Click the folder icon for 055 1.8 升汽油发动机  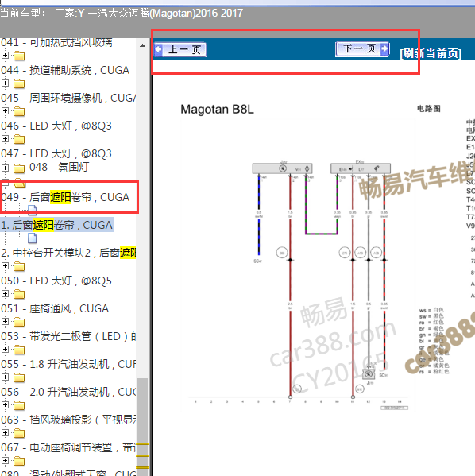(19, 350)
